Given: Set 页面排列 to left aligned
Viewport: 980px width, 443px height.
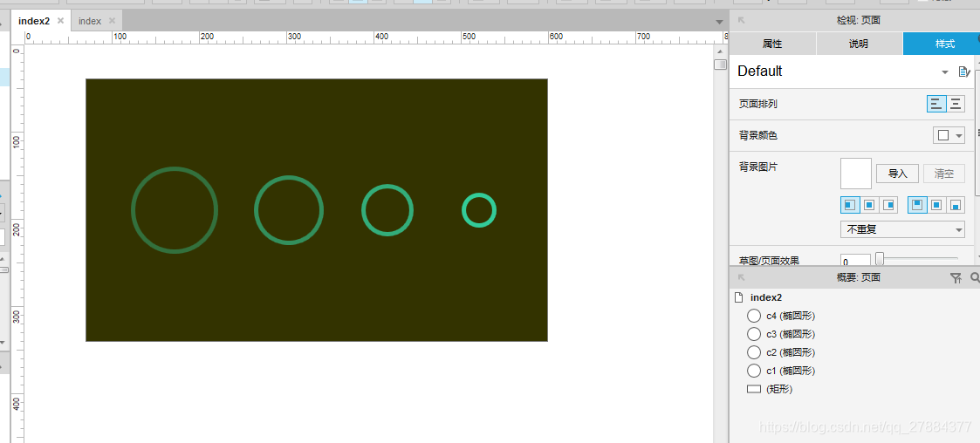Looking at the screenshot, I should (936, 104).
